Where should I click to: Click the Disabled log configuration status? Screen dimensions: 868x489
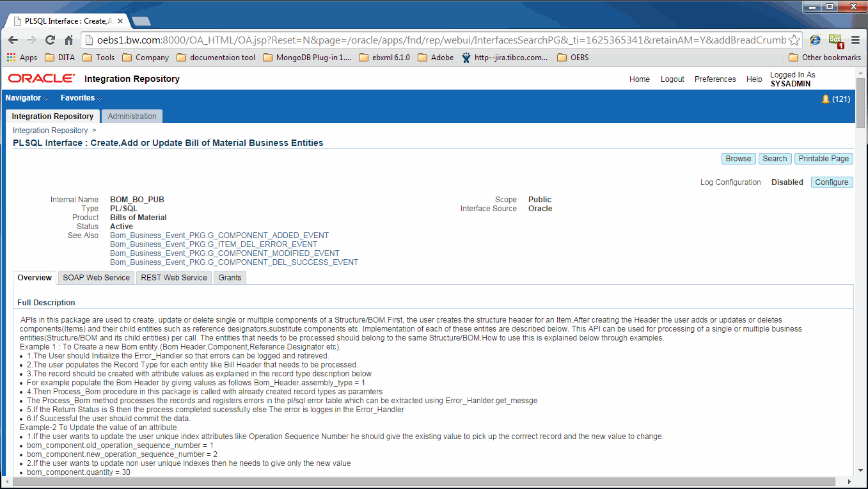click(787, 182)
